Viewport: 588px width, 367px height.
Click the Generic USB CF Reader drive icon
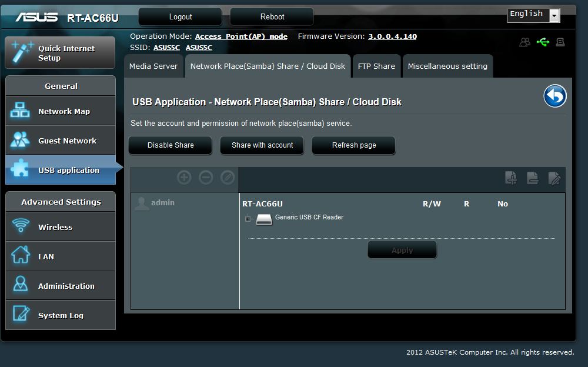(x=264, y=219)
